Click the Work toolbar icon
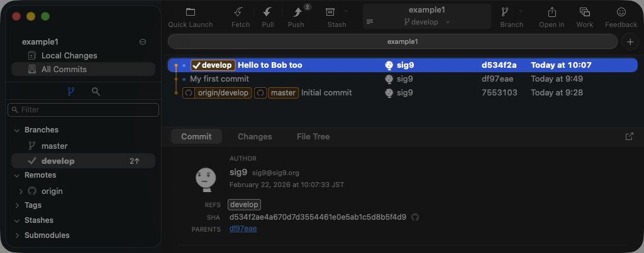 coord(584,13)
